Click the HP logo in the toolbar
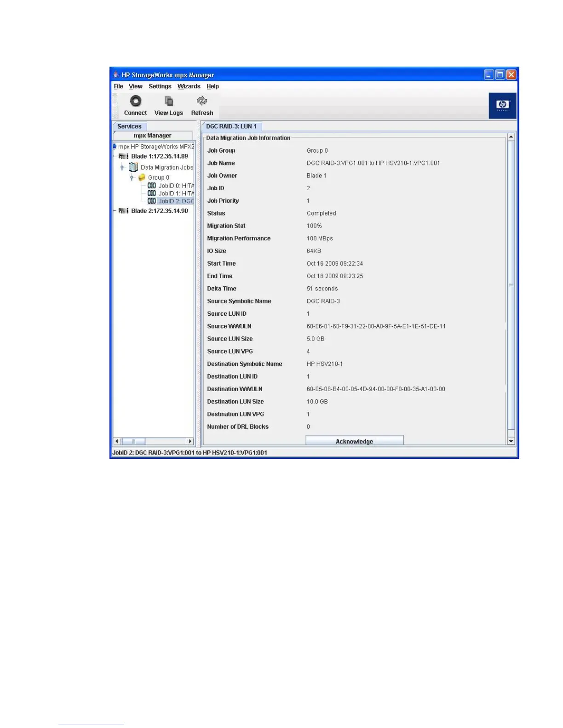 coord(502,105)
